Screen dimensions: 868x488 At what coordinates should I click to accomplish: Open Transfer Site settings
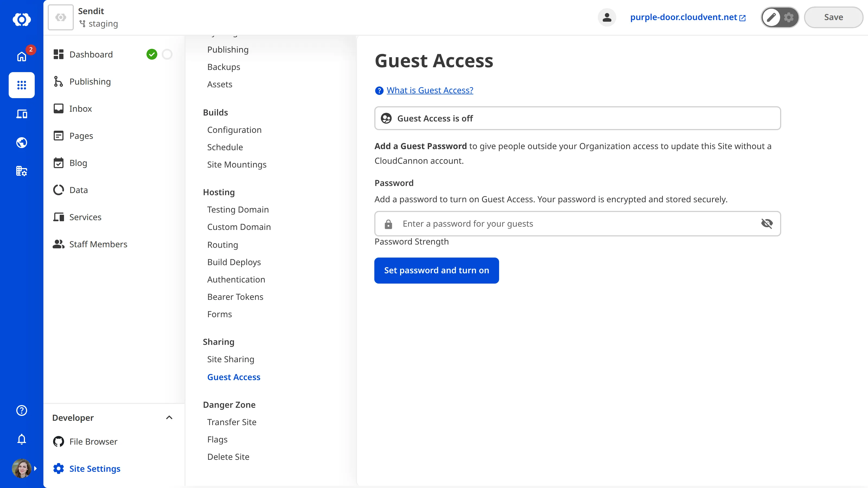click(231, 422)
